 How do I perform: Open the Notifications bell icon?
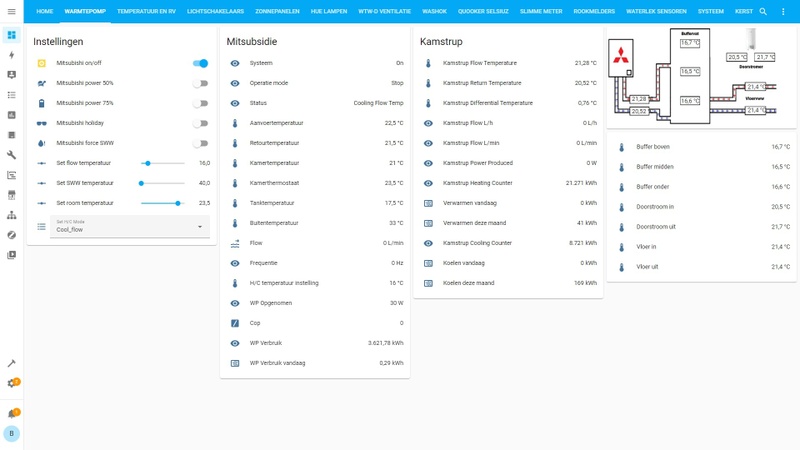(12, 413)
